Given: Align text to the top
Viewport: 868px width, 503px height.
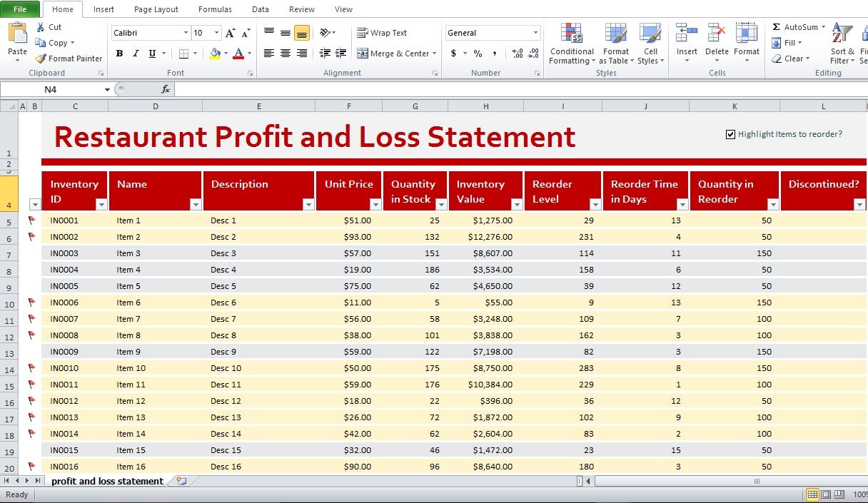Looking at the screenshot, I should pyautogui.click(x=269, y=33).
